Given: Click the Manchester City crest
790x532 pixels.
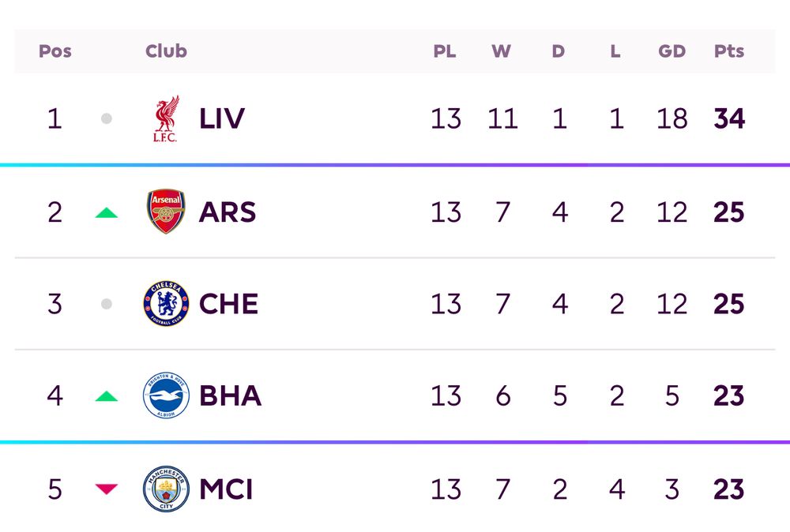Looking at the screenshot, I should point(166,489).
